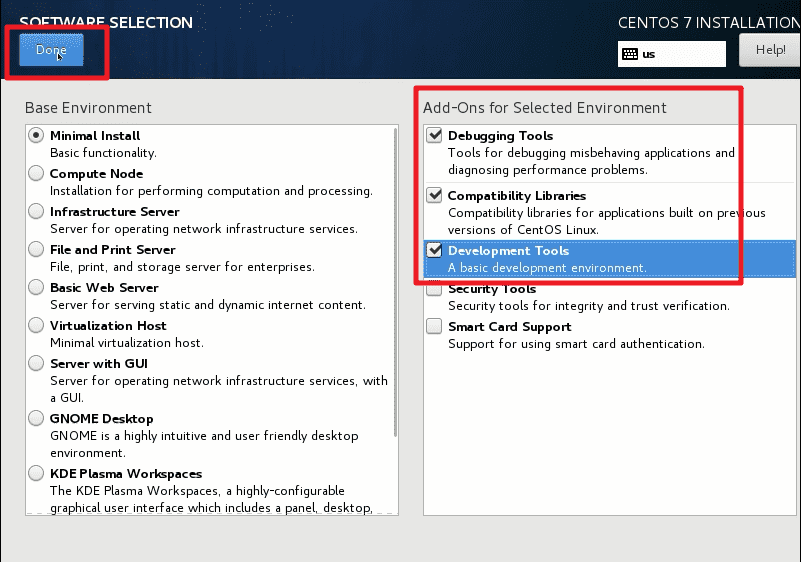Uncheck the Compatibility Libraries checkbox

coord(434,195)
